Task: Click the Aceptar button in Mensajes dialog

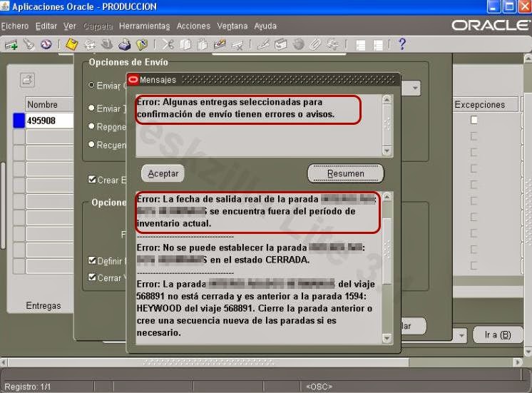Action: click(163, 173)
